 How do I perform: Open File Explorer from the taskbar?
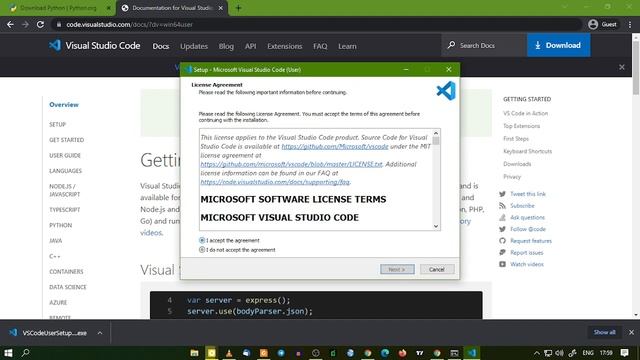coord(194,353)
